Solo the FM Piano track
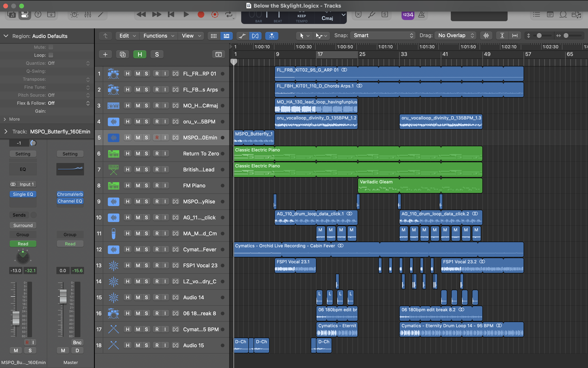This screenshot has width=588, height=368. 146,185
